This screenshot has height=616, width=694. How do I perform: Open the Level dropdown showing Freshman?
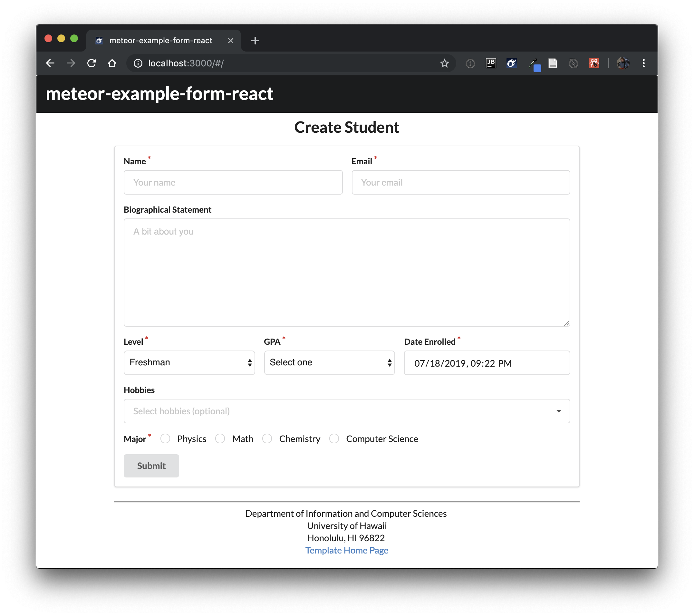pyautogui.click(x=189, y=363)
